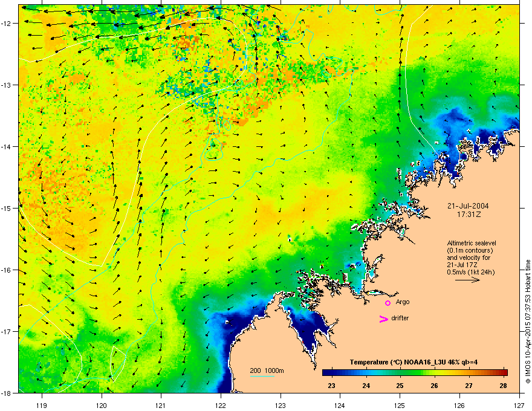Click the longitude axis label '119'
532x411 pixels.
pos(42,405)
